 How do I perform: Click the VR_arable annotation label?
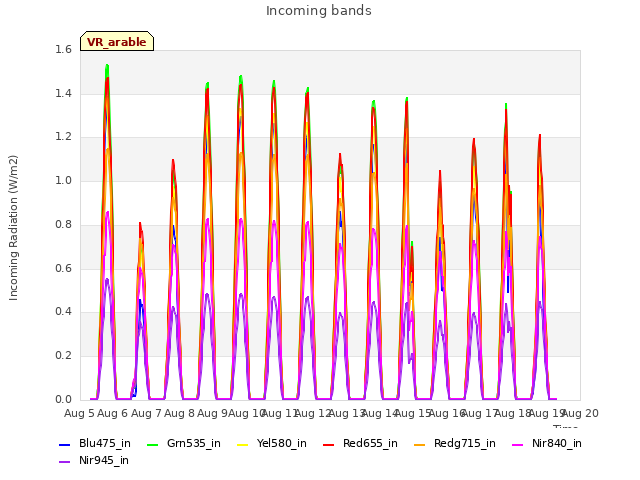[x=117, y=41]
